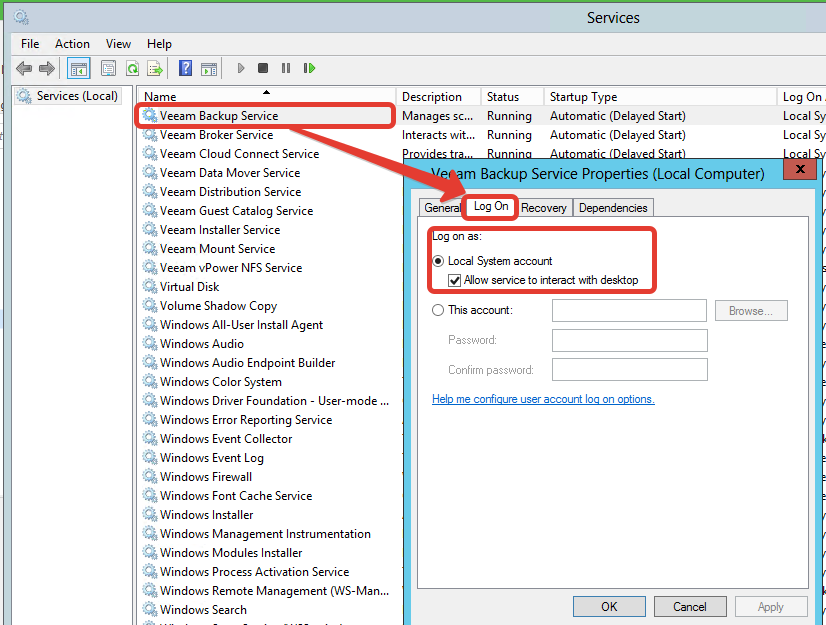826x625 pixels.
Task: Click the Start Service play icon
Action: click(241, 68)
